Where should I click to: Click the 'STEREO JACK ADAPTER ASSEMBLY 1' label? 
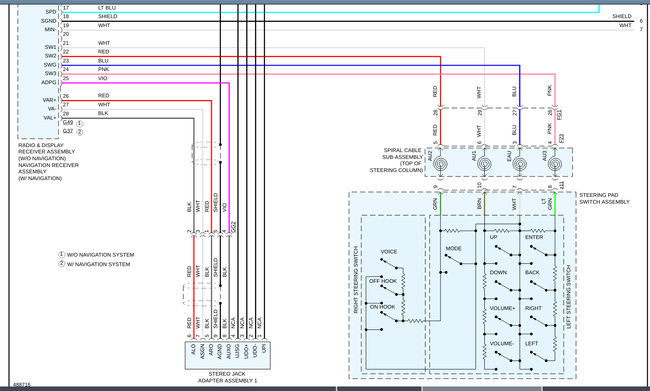tap(227, 377)
